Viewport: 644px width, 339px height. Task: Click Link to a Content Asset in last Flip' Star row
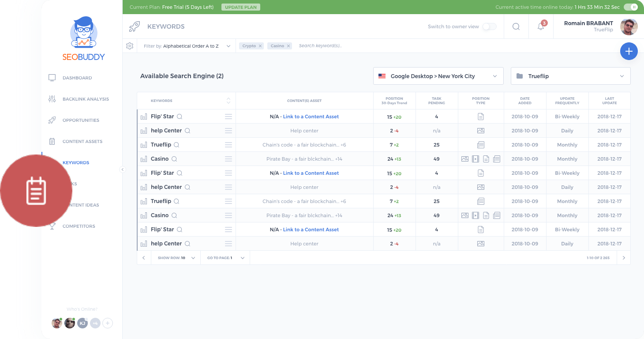(x=311, y=230)
